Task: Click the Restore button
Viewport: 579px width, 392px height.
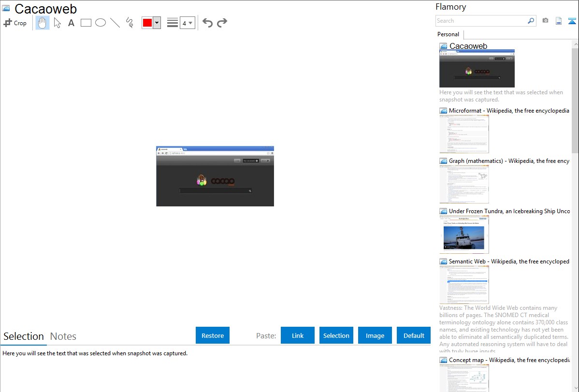Action: coord(213,335)
